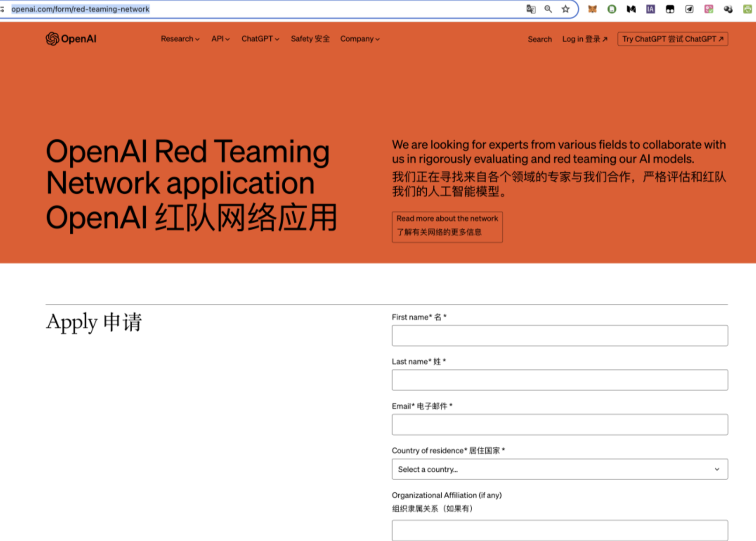Screen dimensions: 756x541
Task: Open the green printer extension icon
Action: [748, 9]
